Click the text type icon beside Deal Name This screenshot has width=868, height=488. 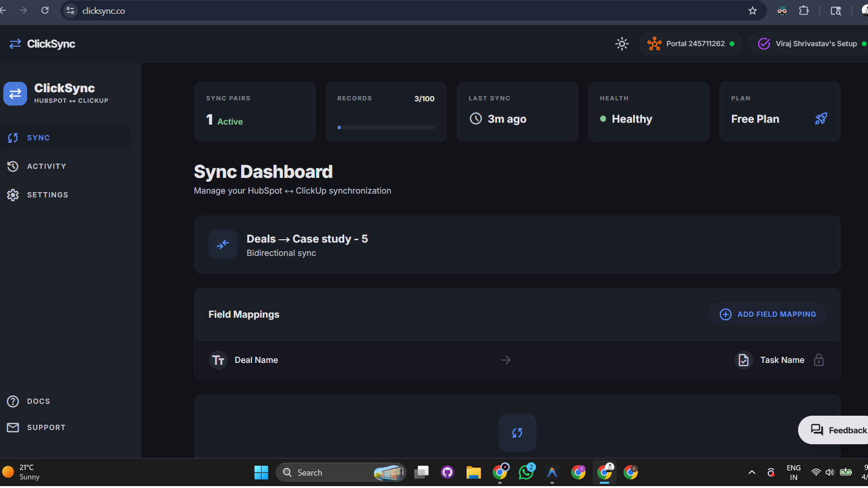pyautogui.click(x=218, y=360)
